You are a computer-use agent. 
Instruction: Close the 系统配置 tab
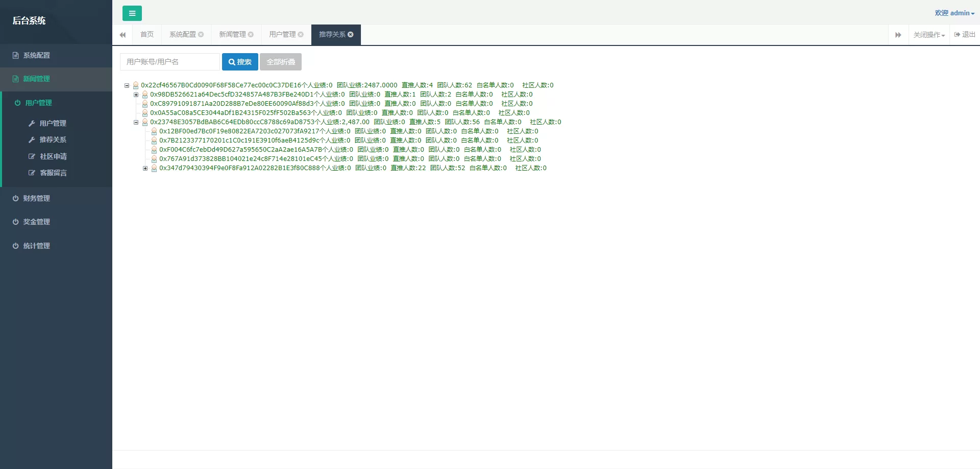coord(201,35)
